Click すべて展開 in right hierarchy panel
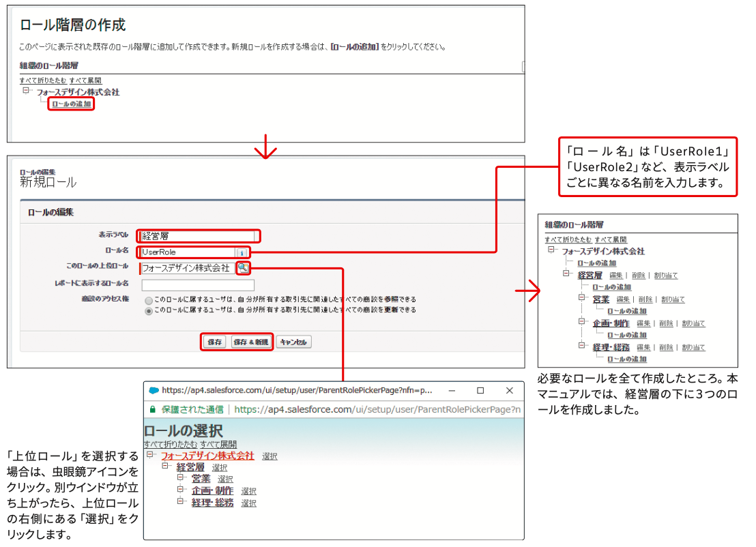The width and height of the screenshot is (756, 547). [x=611, y=239]
